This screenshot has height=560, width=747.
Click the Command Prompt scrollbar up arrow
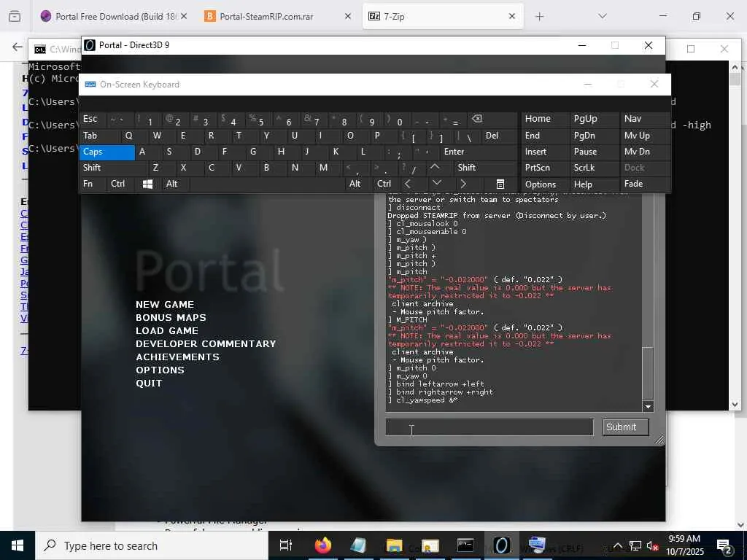[735, 67]
